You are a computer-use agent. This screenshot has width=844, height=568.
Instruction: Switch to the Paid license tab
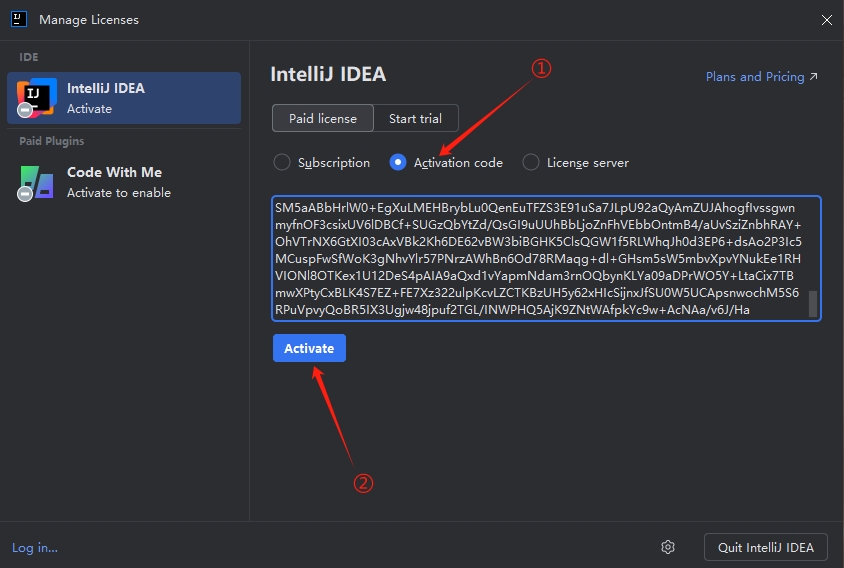point(322,118)
